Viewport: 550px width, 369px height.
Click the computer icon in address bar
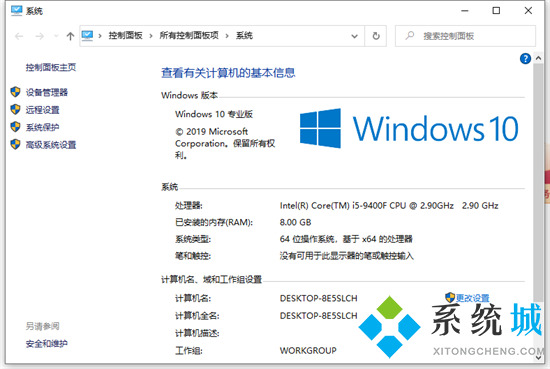tap(87, 35)
